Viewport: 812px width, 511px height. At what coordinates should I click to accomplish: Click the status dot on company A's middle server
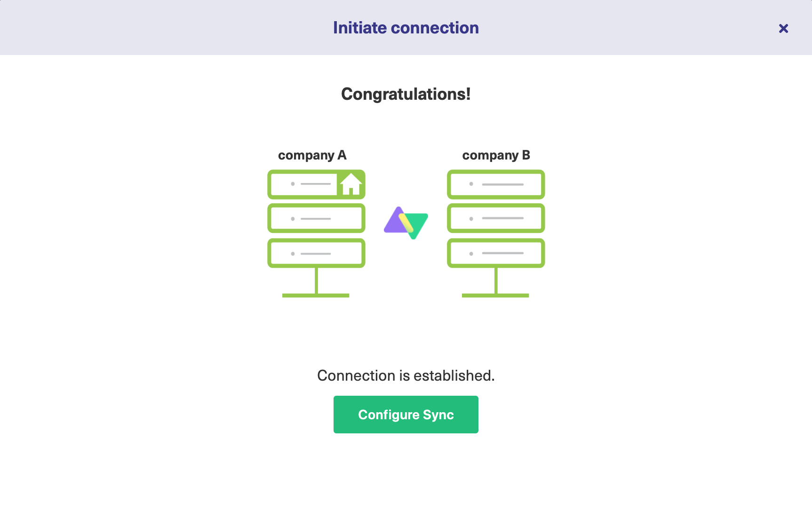[292, 218]
